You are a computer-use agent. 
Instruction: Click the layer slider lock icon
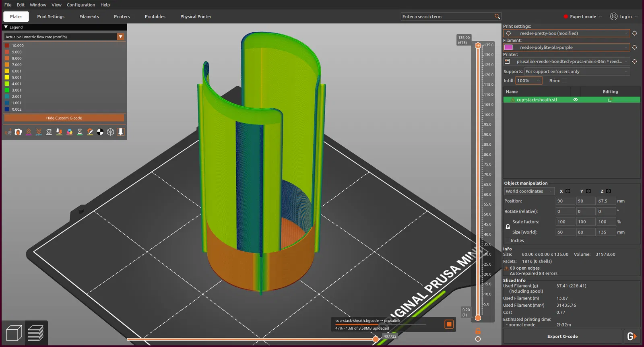pyautogui.click(x=478, y=331)
